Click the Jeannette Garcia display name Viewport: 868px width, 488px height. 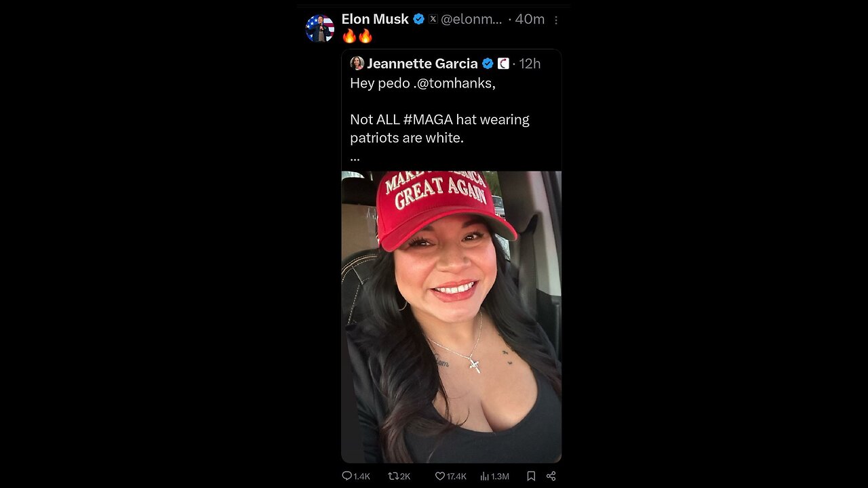tap(422, 64)
